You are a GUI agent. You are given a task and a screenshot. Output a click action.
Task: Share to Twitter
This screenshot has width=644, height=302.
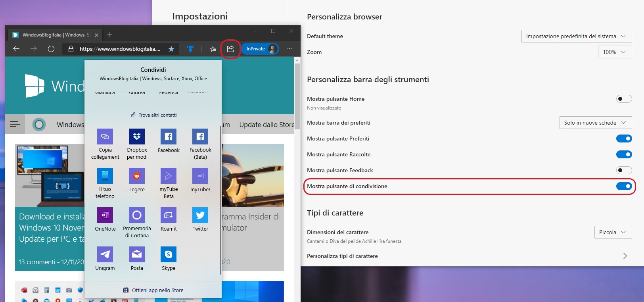[200, 220]
